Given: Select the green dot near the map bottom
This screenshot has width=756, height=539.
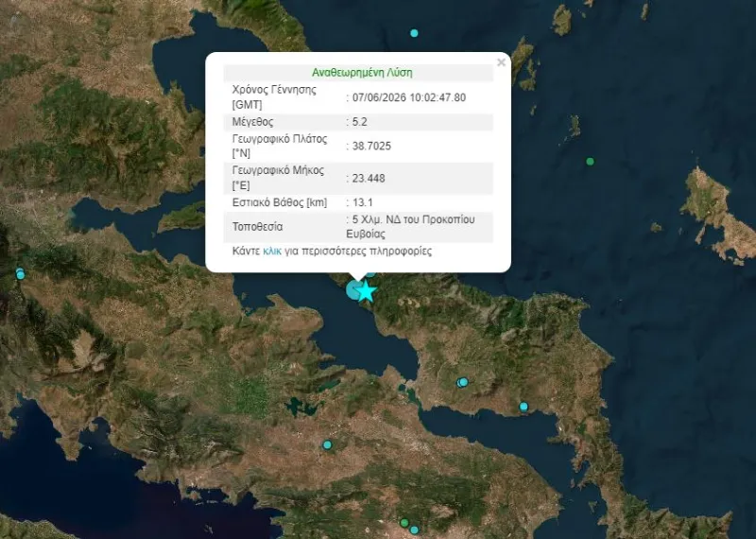Looking at the screenshot, I should click(404, 523).
